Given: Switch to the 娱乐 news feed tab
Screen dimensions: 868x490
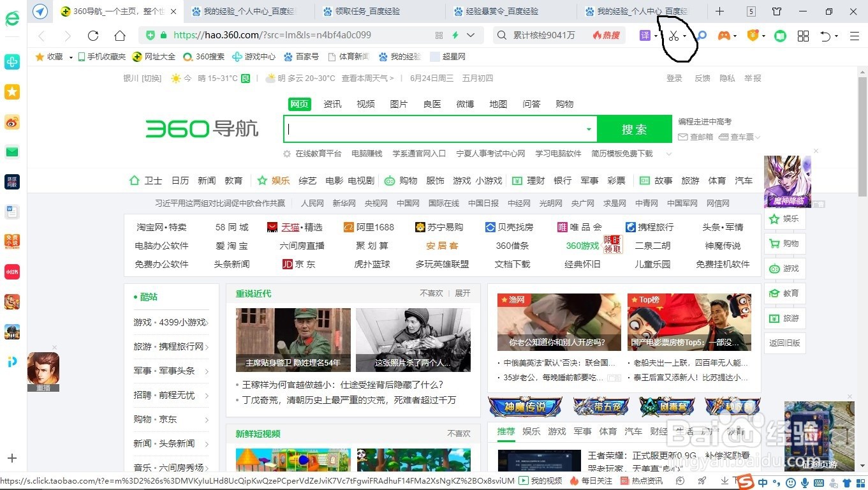Looking at the screenshot, I should click(531, 432).
